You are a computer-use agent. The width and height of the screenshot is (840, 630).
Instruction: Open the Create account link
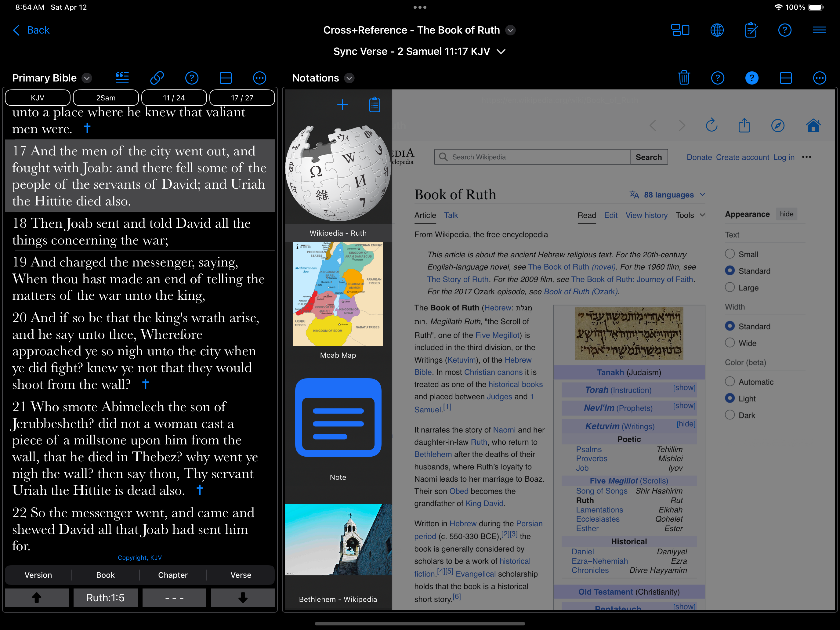(x=742, y=157)
